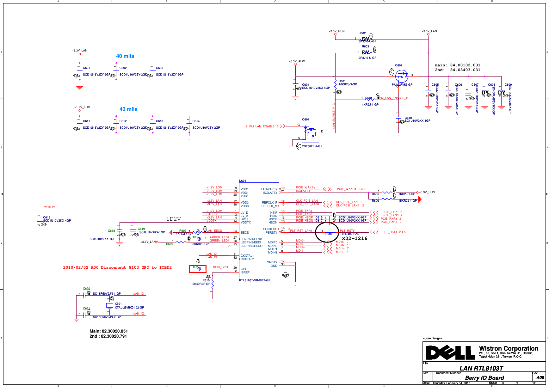The height and width of the screenshot is (392, 555).
Task: Select the R609 resistor zigzag symbol
Action: coord(181,242)
